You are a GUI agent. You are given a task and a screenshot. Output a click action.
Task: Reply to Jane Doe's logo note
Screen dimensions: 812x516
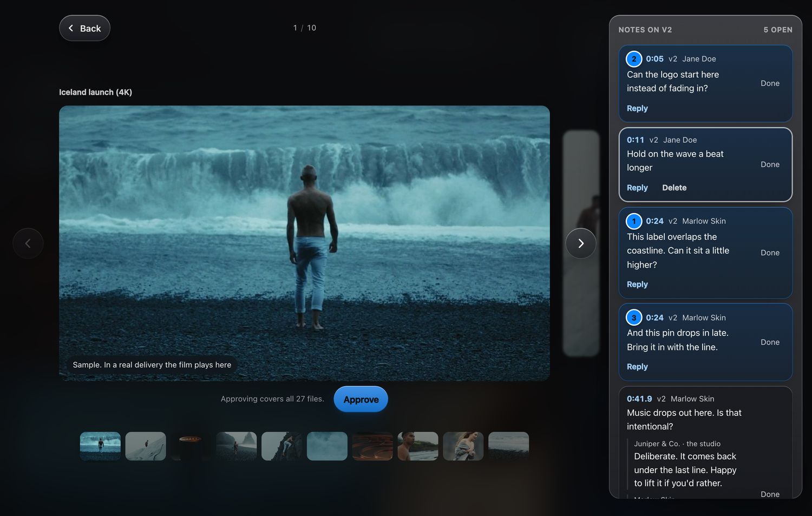coord(637,108)
